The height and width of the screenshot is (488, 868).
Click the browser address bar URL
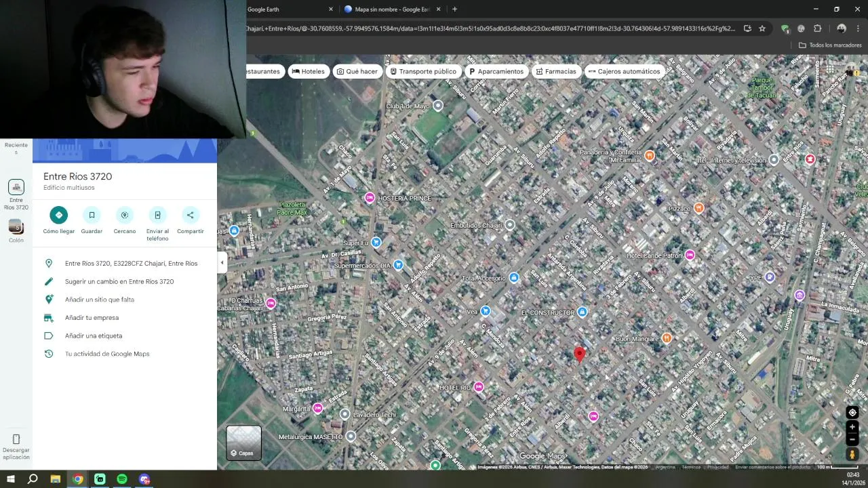click(x=490, y=28)
